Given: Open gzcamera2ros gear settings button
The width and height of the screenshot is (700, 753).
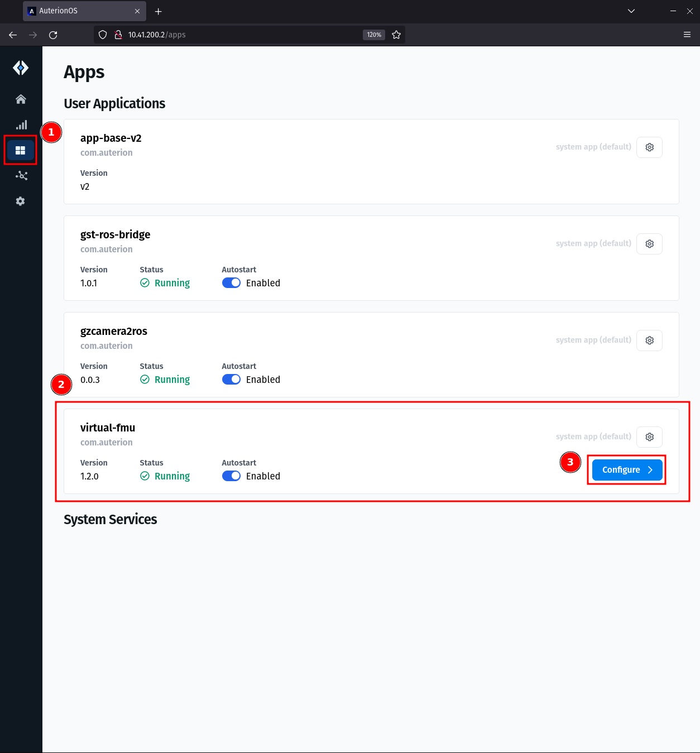Looking at the screenshot, I should coord(649,340).
